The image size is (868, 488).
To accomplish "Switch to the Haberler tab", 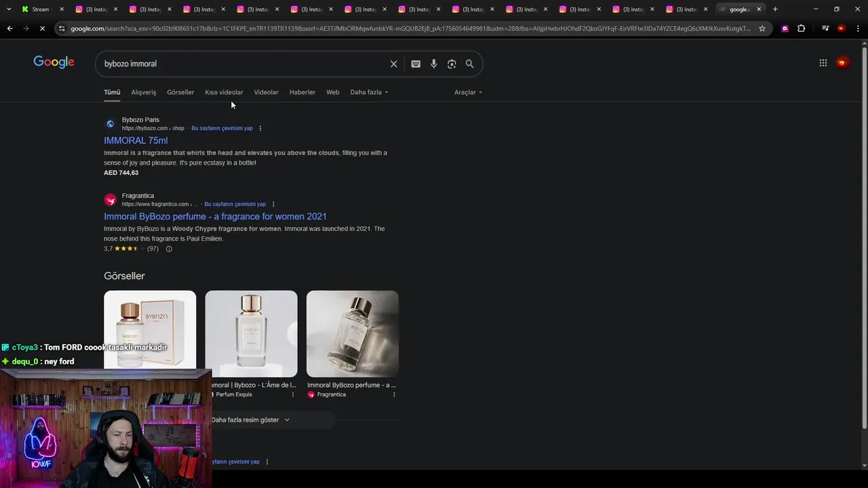I will coord(302,92).
